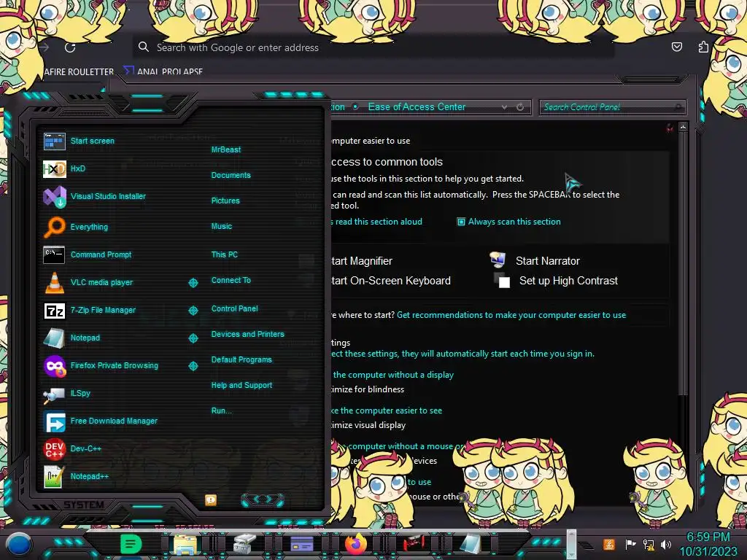Screen dimensions: 747x560
Task: Click Start Magnifier link
Action: pos(362,261)
